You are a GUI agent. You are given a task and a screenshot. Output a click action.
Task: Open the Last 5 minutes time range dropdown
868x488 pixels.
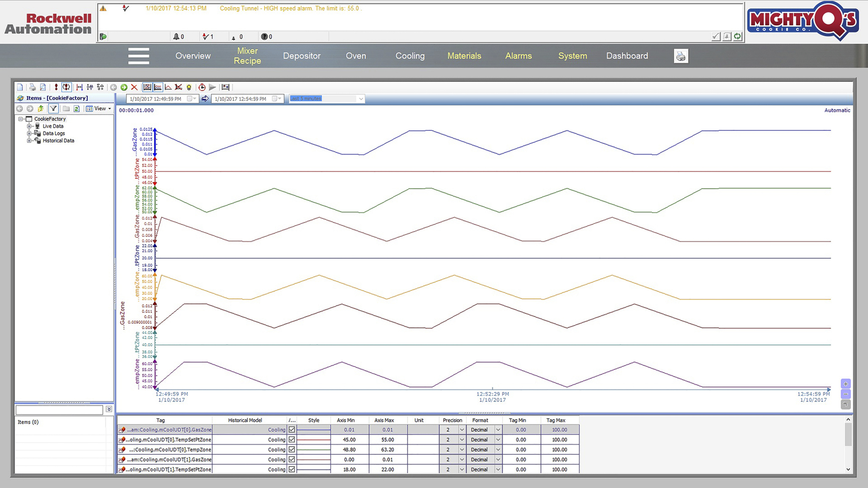361,99
